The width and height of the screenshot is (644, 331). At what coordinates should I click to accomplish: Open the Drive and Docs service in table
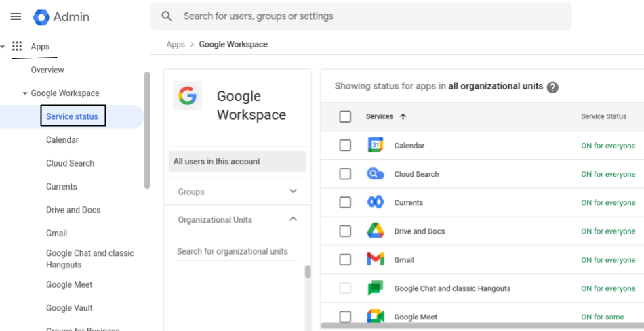click(420, 231)
